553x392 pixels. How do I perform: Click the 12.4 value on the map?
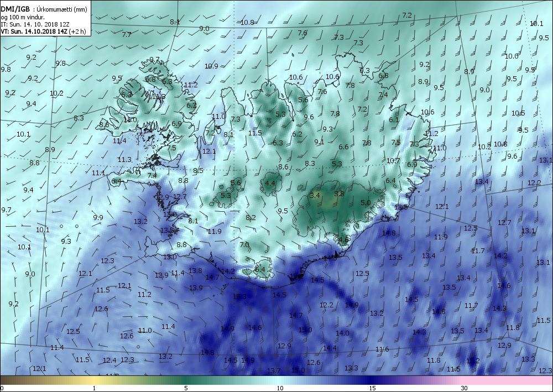tap(109, 360)
